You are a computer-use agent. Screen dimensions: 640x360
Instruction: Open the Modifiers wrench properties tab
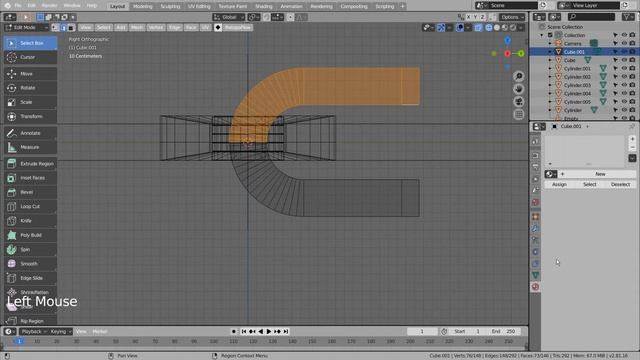pyautogui.click(x=535, y=228)
